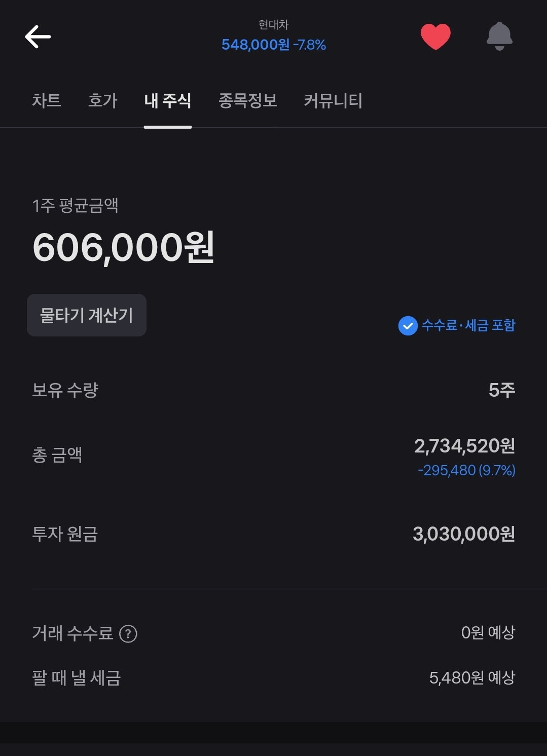Tap the 548,000원 current price in header

click(x=256, y=45)
